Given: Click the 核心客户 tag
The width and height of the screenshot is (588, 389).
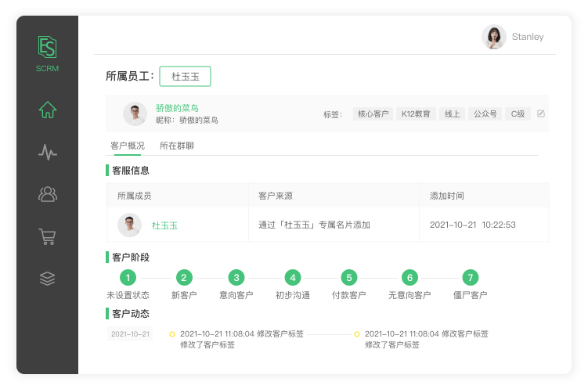Looking at the screenshot, I should (373, 113).
